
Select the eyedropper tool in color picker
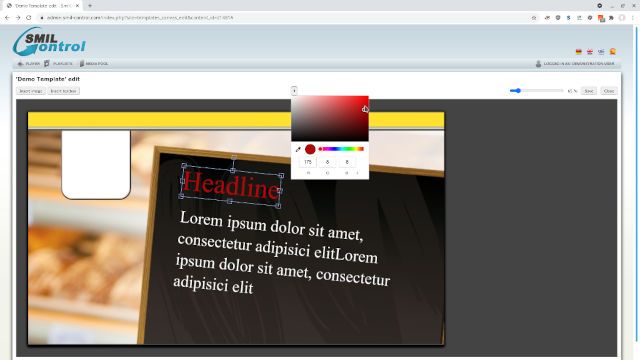pyautogui.click(x=298, y=149)
